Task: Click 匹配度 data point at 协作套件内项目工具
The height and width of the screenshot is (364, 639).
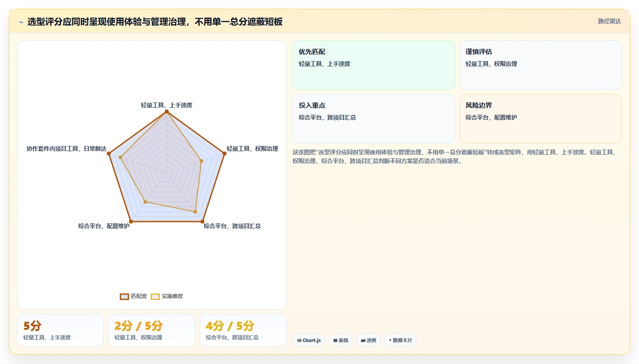Action: click(x=109, y=153)
